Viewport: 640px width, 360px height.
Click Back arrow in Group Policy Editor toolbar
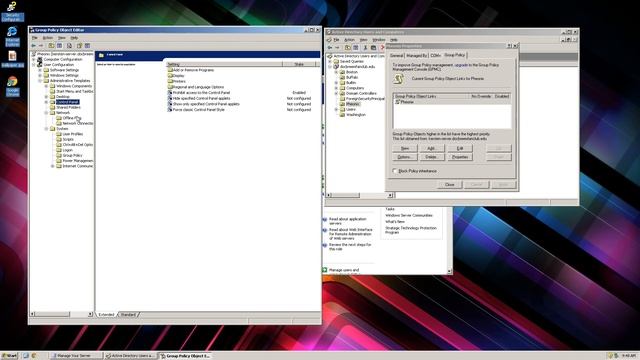click(x=33, y=46)
